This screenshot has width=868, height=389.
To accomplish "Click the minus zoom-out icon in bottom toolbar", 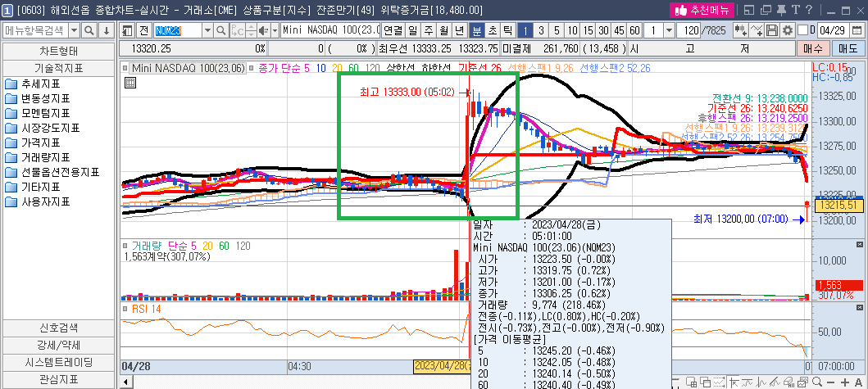I will click(x=831, y=382).
